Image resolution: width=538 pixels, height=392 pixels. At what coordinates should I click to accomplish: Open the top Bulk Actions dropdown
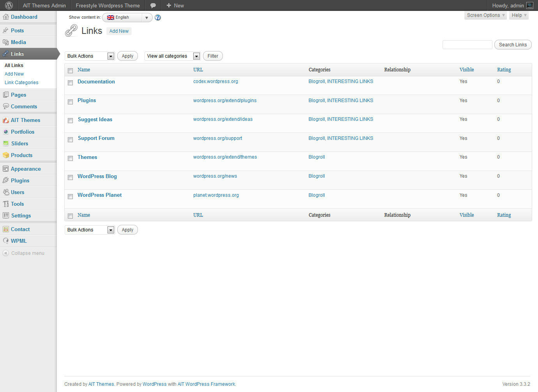coord(90,56)
